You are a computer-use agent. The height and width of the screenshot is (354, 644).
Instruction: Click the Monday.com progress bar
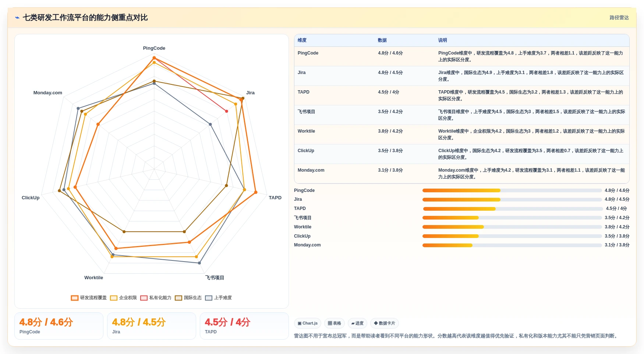[512, 245]
